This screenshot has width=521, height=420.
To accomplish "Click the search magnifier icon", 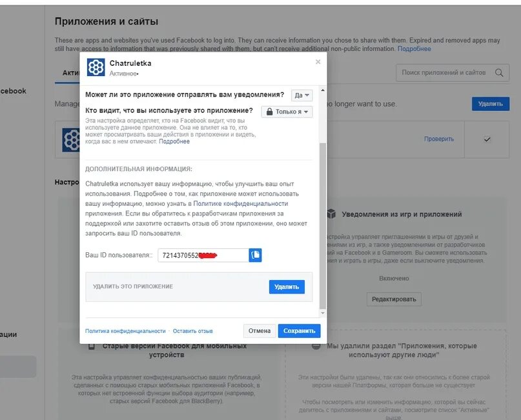I will 499,72.
